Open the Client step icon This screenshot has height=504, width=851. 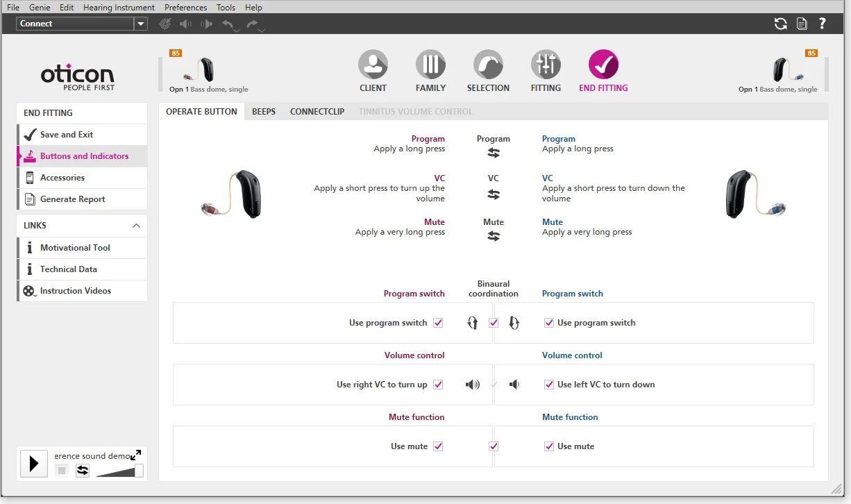[373, 65]
